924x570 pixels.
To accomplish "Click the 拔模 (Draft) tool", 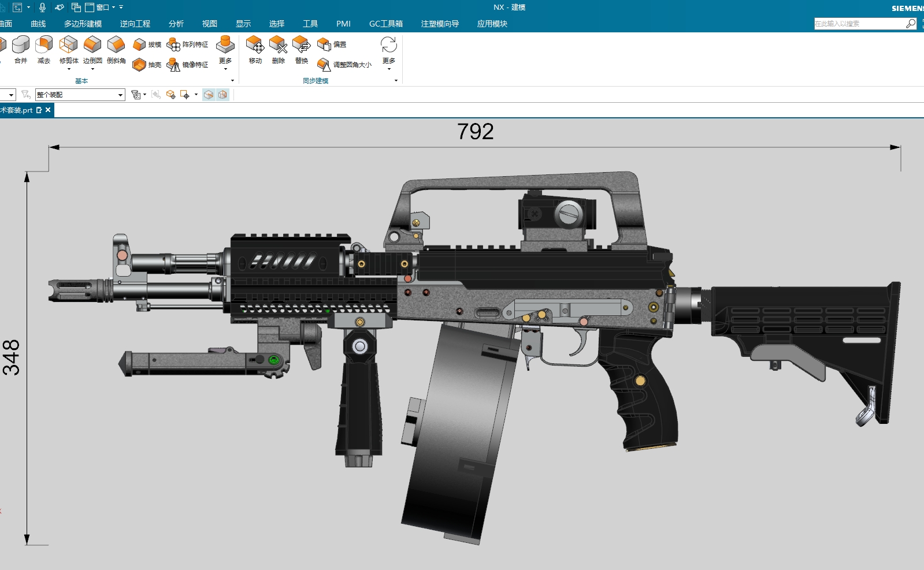I will coord(147,44).
